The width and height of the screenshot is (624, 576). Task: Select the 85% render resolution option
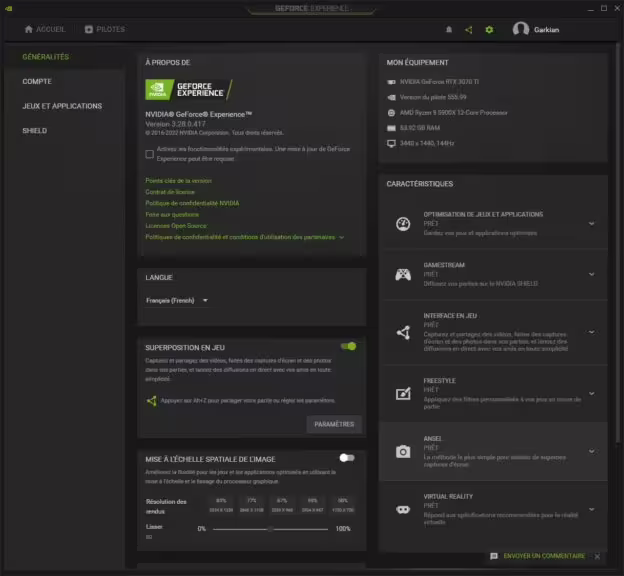click(221, 505)
